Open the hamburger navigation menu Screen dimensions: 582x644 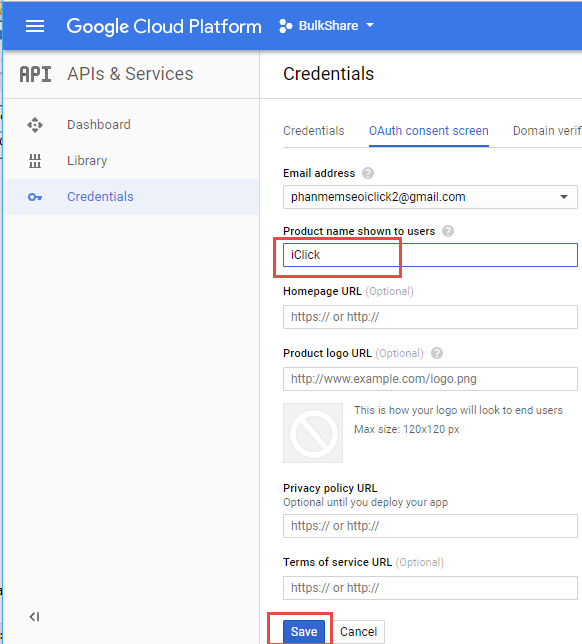click(35, 26)
